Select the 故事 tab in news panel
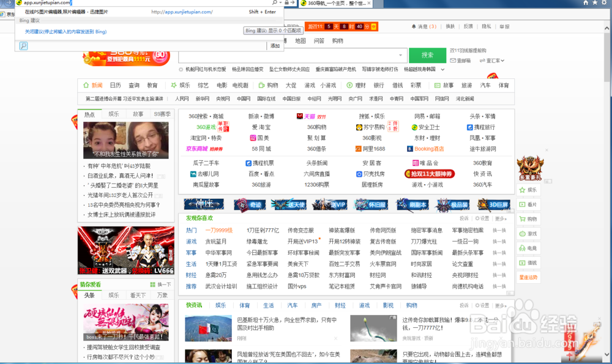This screenshot has height=364, width=612. point(138,114)
